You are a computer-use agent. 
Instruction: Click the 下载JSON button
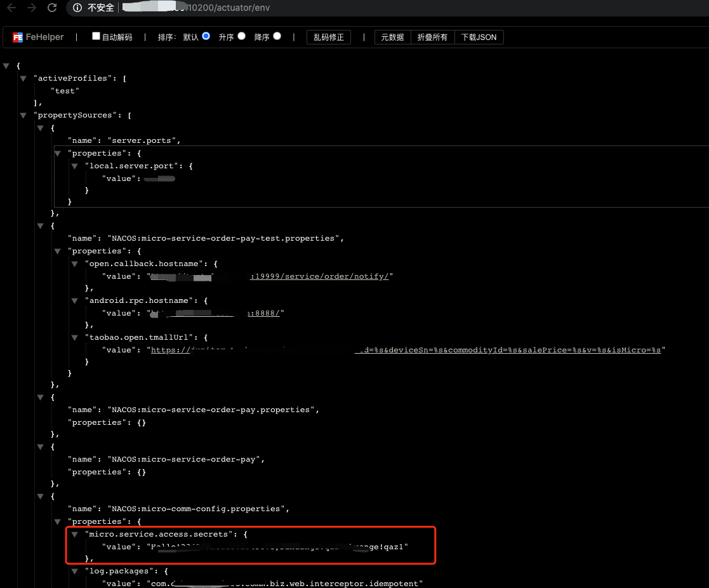click(x=479, y=37)
